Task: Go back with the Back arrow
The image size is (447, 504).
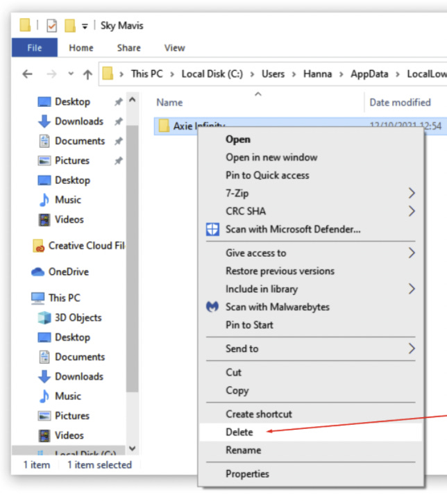Action: (x=28, y=74)
